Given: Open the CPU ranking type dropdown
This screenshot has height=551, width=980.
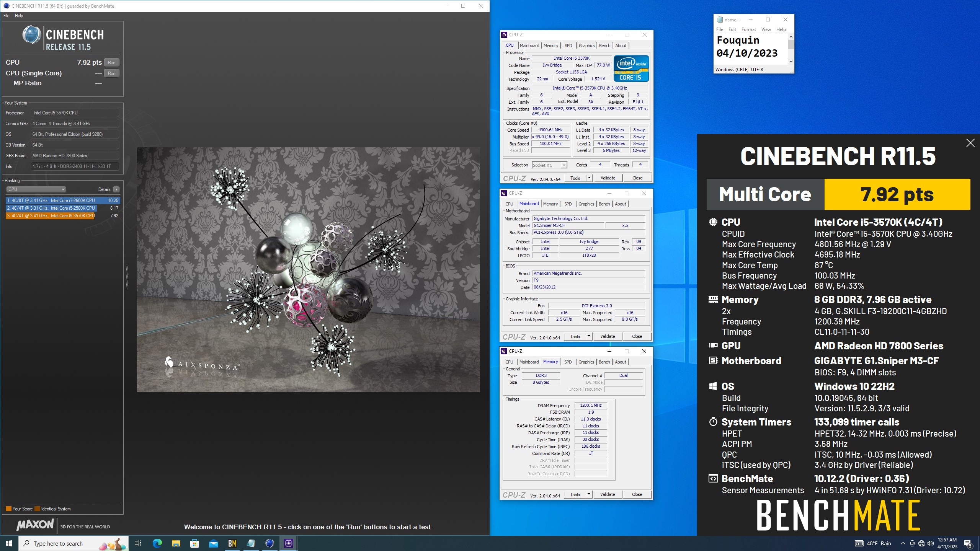Looking at the screenshot, I should coord(36,189).
